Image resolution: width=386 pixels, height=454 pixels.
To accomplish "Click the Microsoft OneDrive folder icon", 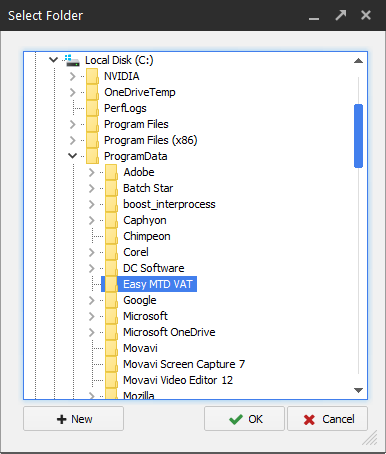I will 111,332.
